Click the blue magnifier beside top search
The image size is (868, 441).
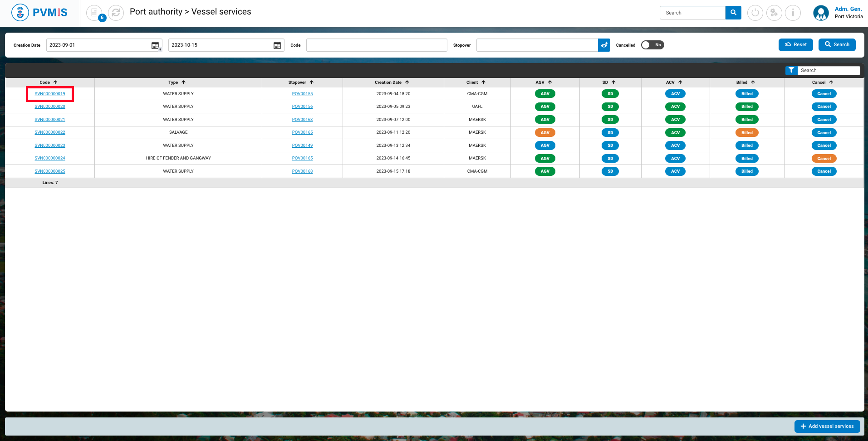[x=733, y=13]
